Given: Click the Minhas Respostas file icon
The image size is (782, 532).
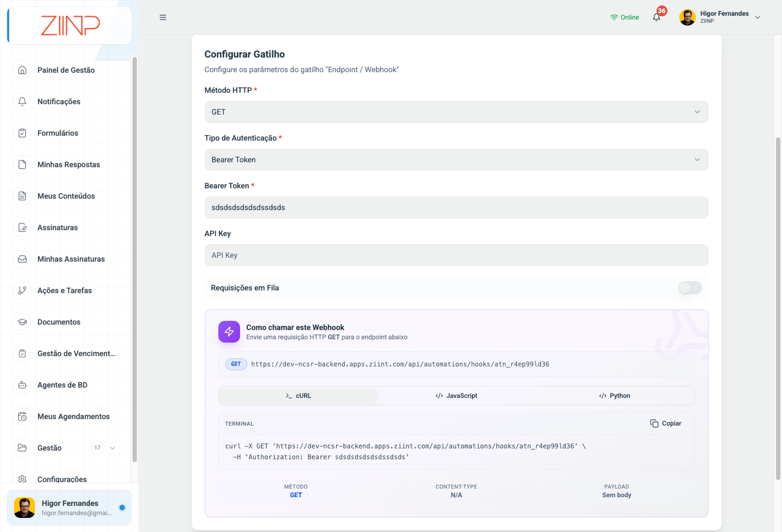Looking at the screenshot, I should [x=22, y=164].
